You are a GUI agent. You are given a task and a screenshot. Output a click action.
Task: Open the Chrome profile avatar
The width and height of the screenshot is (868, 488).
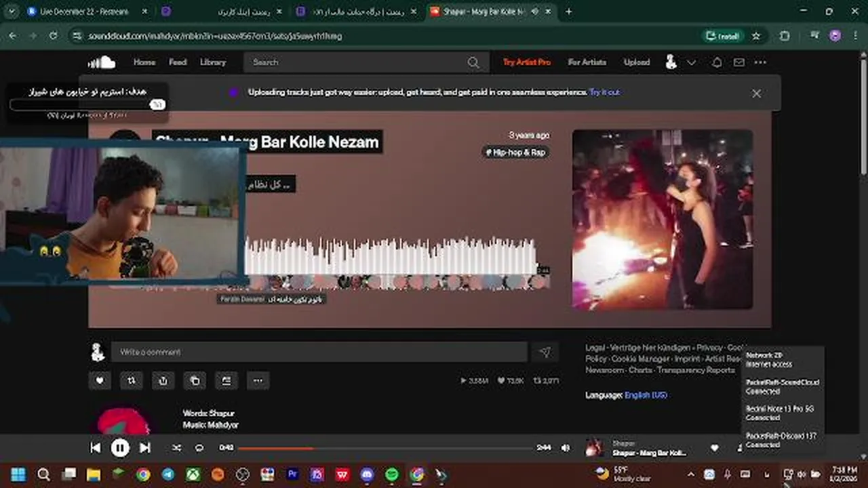(x=835, y=36)
